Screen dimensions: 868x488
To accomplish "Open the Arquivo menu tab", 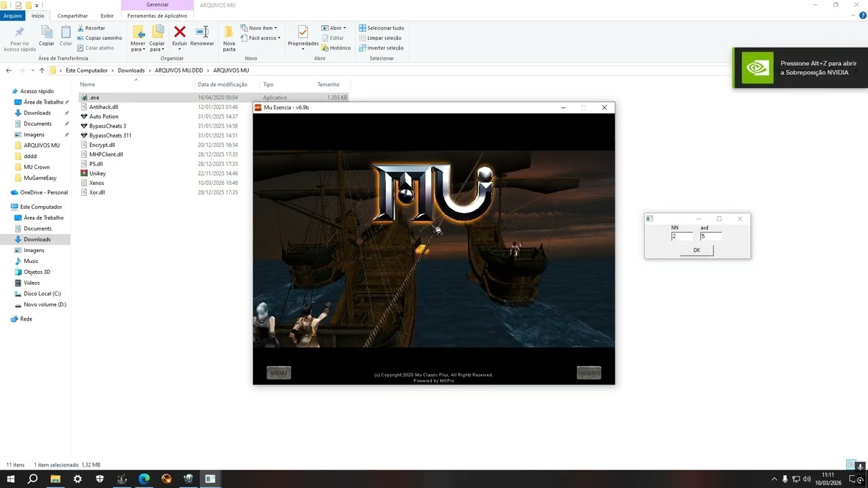I will (13, 16).
